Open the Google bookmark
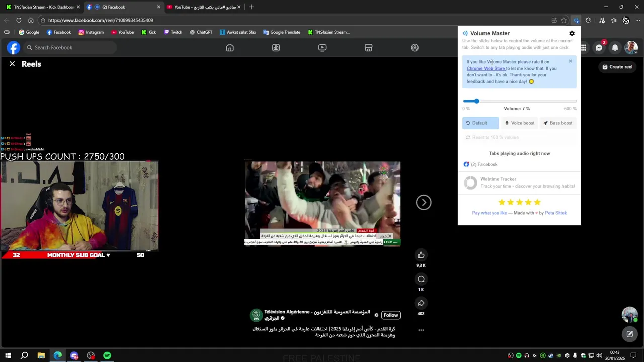This screenshot has width=644, height=362. pyautogui.click(x=29, y=32)
